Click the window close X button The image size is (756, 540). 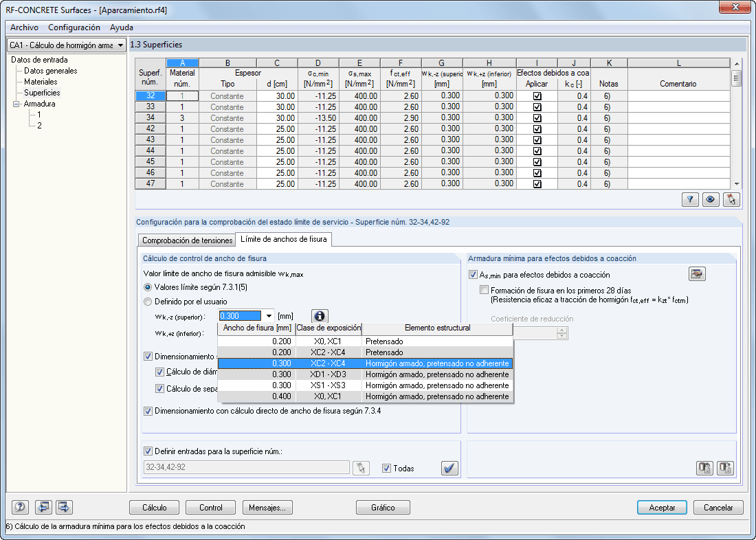tap(735, 7)
